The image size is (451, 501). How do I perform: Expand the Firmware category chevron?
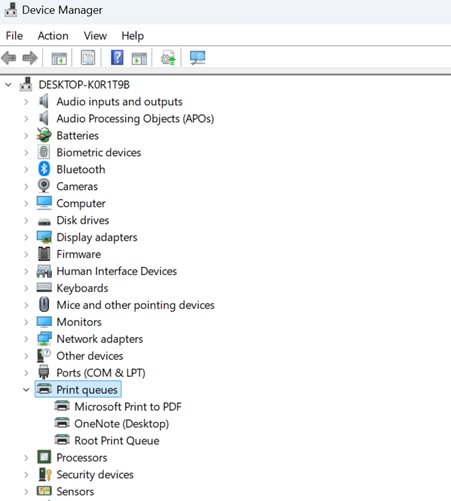pyautogui.click(x=26, y=254)
